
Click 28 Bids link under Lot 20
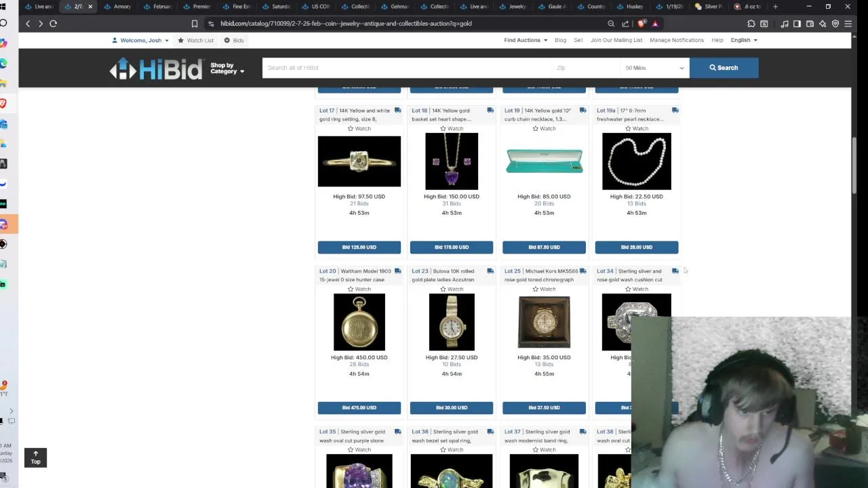coord(359,365)
